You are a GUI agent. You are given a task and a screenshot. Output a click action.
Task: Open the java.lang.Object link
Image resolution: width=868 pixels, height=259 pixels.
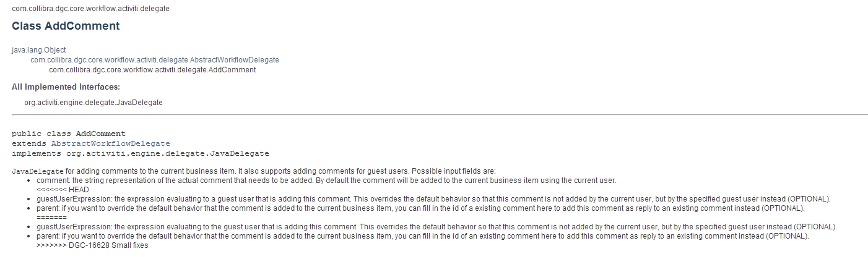click(x=38, y=50)
